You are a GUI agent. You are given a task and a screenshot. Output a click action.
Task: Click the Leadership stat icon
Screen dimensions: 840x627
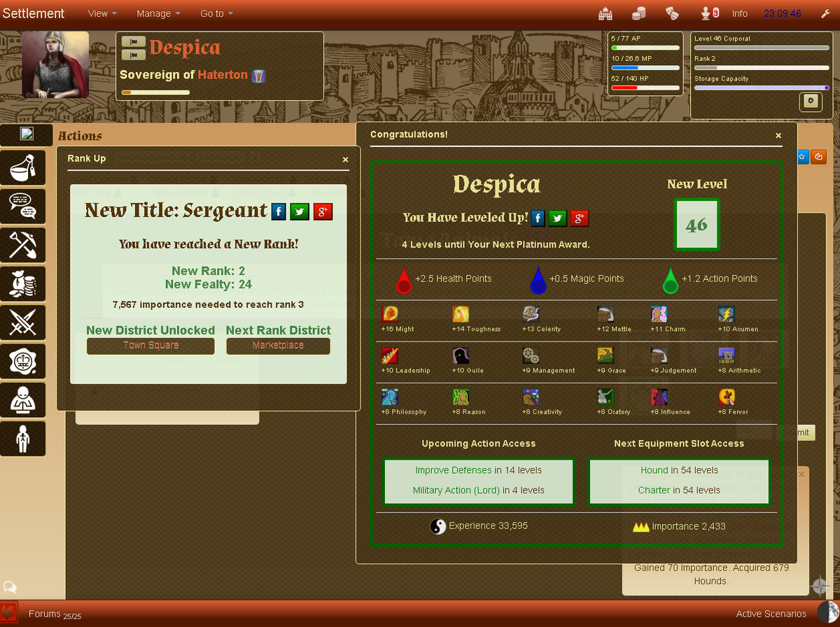point(390,355)
